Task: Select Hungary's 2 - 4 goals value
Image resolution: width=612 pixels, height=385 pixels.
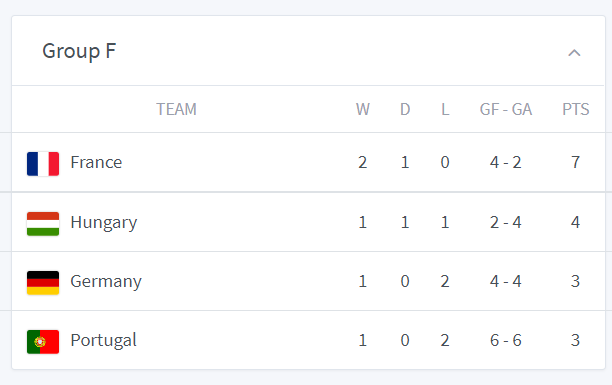Action: click(x=506, y=223)
